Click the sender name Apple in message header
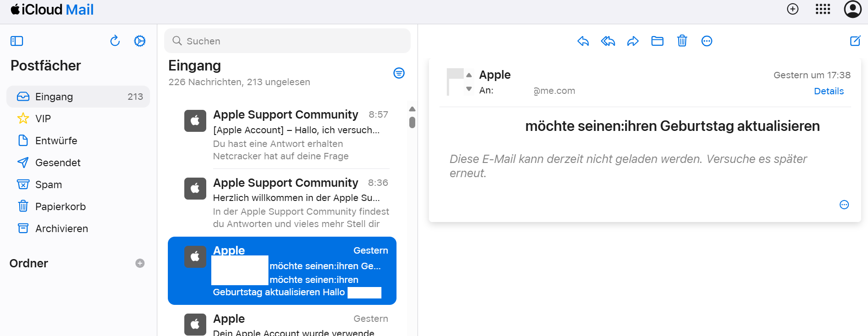This screenshot has height=336, width=868. [495, 75]
